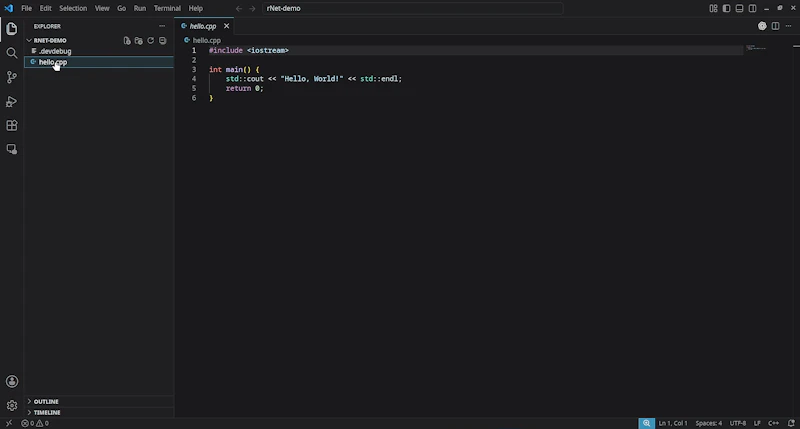Click the Customize Layout icon
This screenshot has width=800, height=429.
coord(713,8)
